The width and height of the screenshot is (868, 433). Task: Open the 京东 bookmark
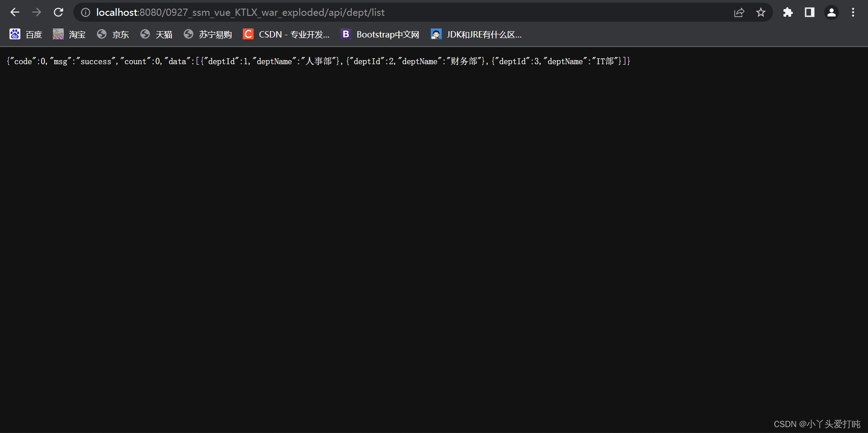point(113,34)
